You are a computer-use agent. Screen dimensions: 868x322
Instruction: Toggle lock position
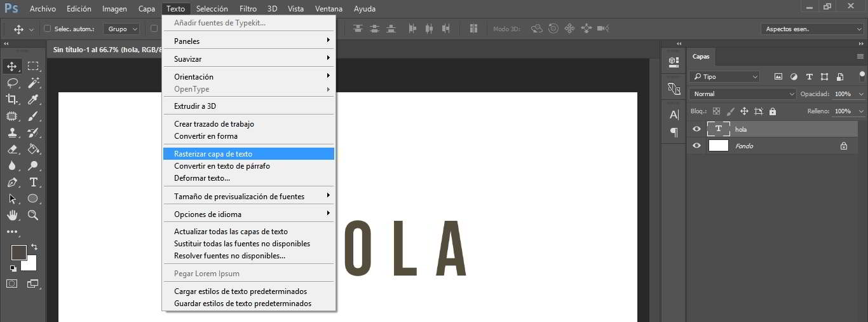pos(744,111)
